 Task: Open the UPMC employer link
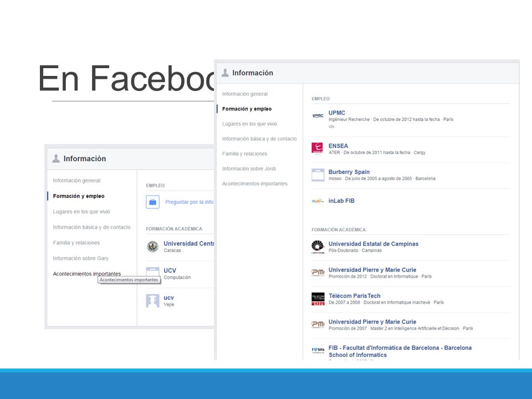click(x=336, y=112)
